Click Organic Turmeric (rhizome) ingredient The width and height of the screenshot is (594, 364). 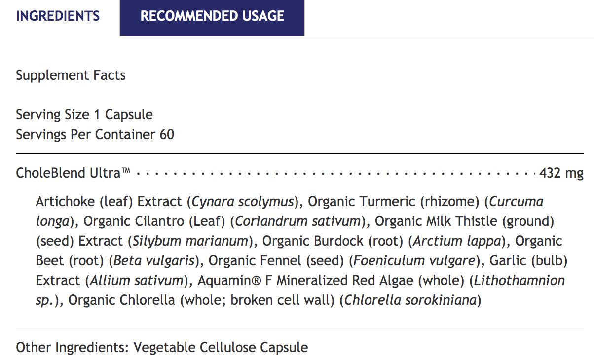pyautogui.click(x=393, y=202)
